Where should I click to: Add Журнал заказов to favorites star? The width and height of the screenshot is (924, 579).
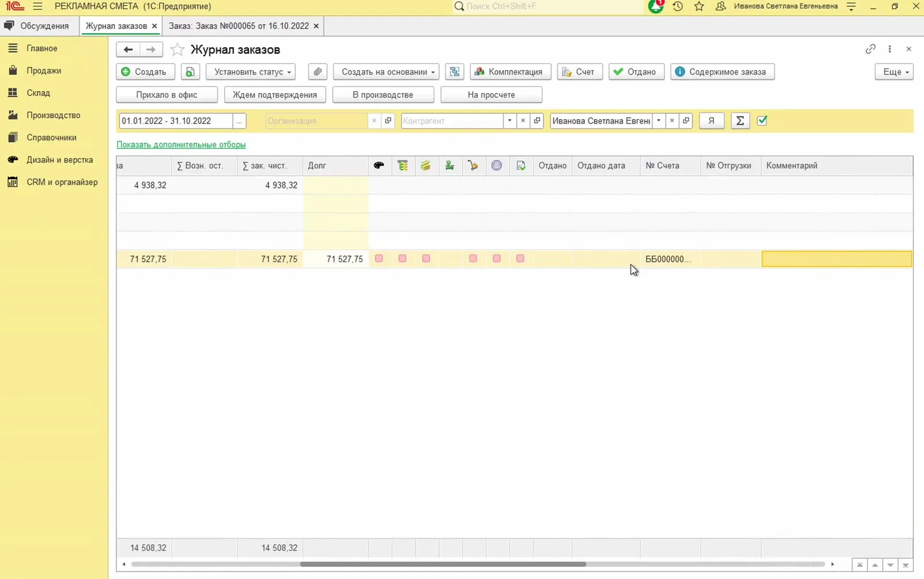(x=177, y=50)
